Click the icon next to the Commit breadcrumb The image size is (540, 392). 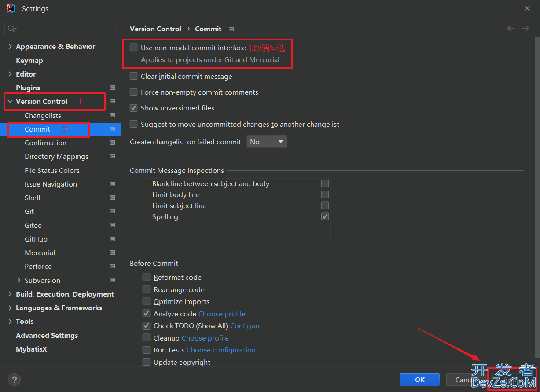(x=231, y=29)
